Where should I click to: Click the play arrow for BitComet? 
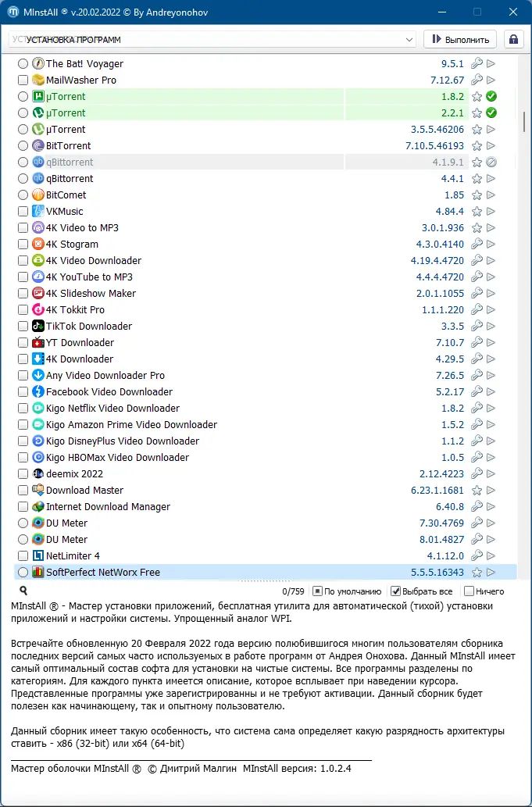click(491, 195)
